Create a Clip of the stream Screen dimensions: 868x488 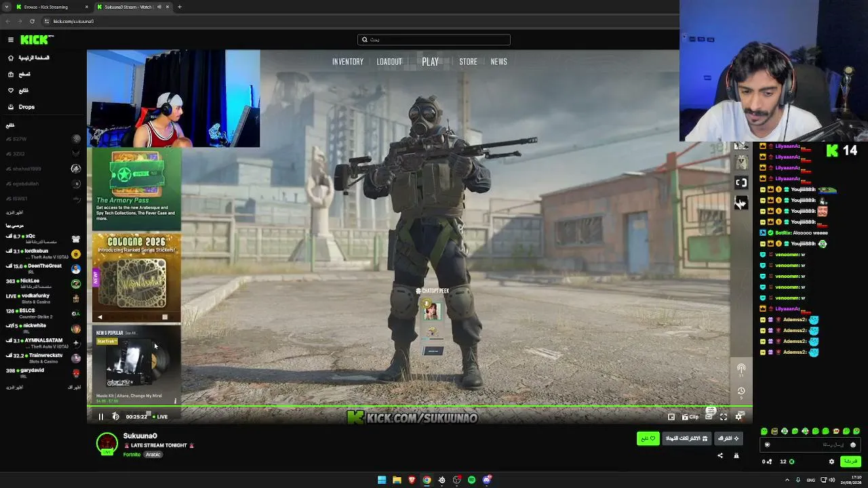[690, 417]
